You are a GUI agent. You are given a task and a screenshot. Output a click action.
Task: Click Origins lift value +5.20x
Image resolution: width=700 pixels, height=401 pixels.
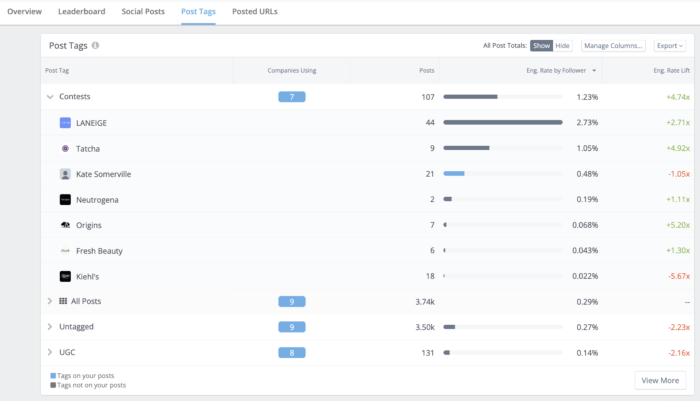[x=678, y=225]
